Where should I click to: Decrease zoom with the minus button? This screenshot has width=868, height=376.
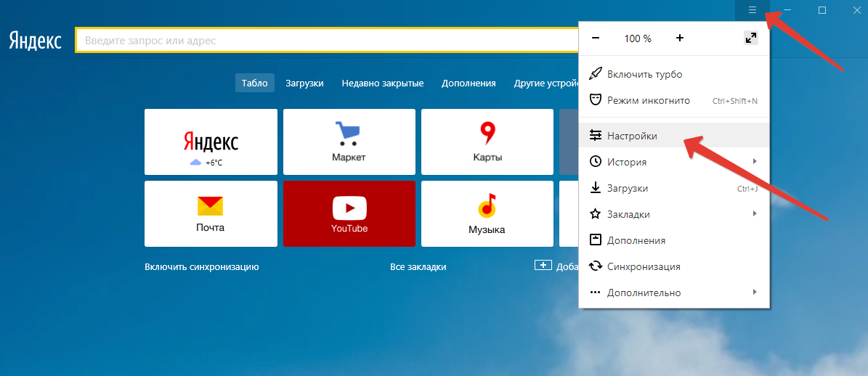pos(596,38)
